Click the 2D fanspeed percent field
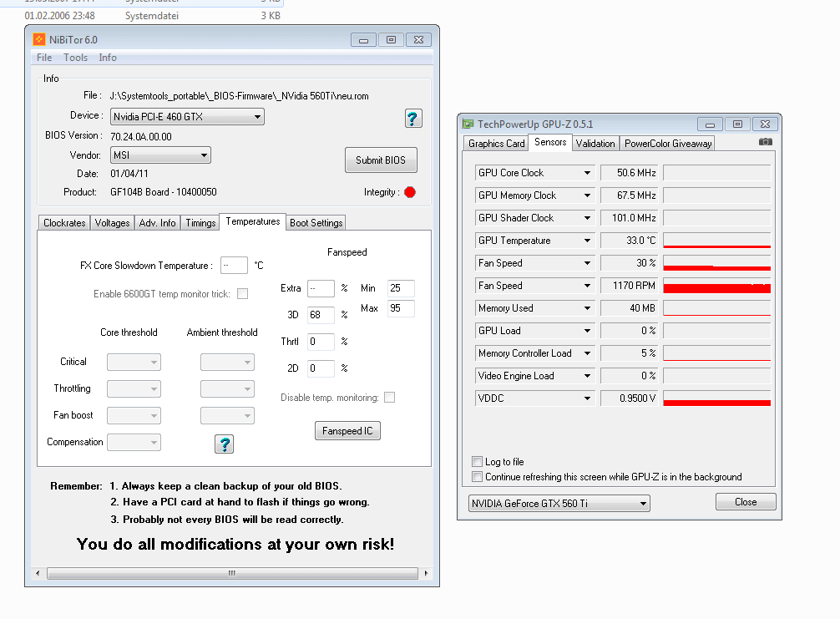Screen dimensions: 840x619 (x=321, y=368)
